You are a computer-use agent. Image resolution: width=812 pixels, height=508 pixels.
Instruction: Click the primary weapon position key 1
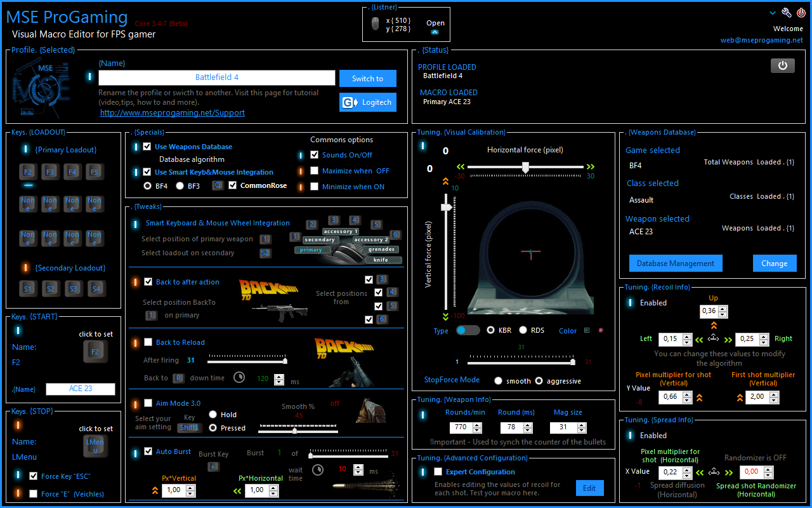[x=265, y=239]
